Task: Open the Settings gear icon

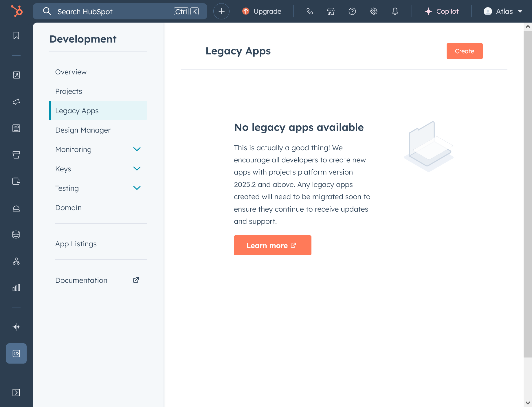Action: tap(374, 11)
